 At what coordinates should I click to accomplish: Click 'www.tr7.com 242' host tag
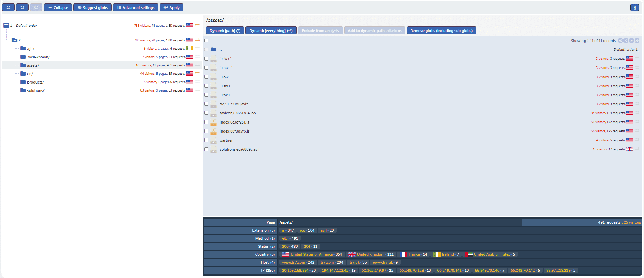298,262
